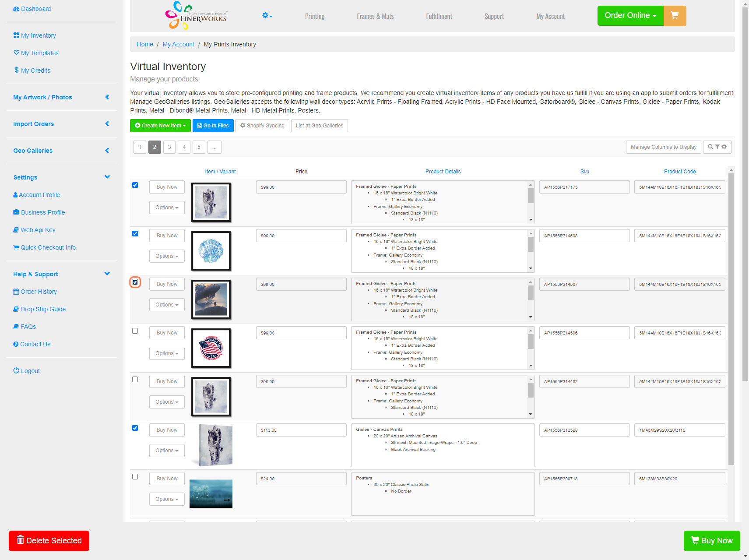The width and height of the screenshot is (749, 560).
Task: Click the FinerWorks logo
Action: coord(197,16)
